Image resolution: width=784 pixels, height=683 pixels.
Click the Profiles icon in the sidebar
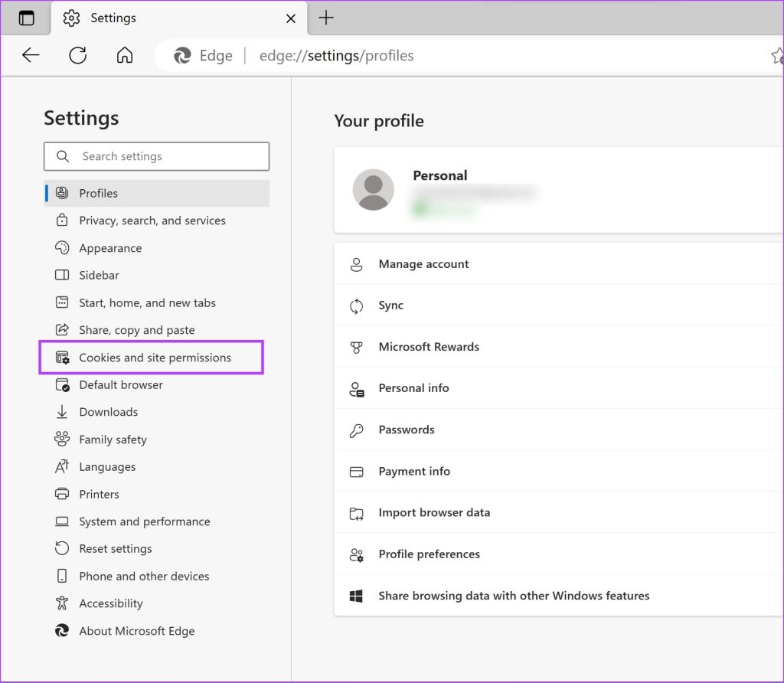coord(61,193)
